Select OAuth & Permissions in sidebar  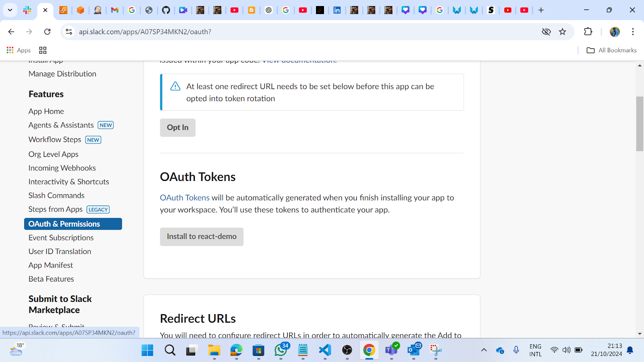(73, 224)
